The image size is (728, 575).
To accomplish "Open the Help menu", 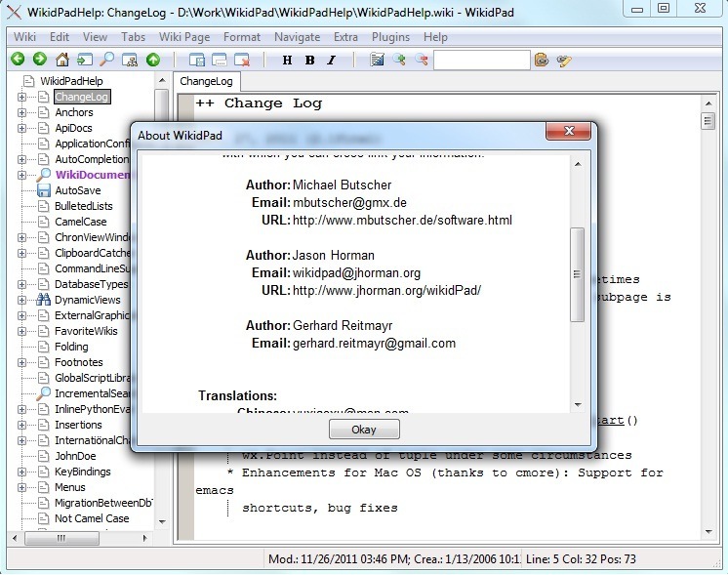I will tap(435, 37).
